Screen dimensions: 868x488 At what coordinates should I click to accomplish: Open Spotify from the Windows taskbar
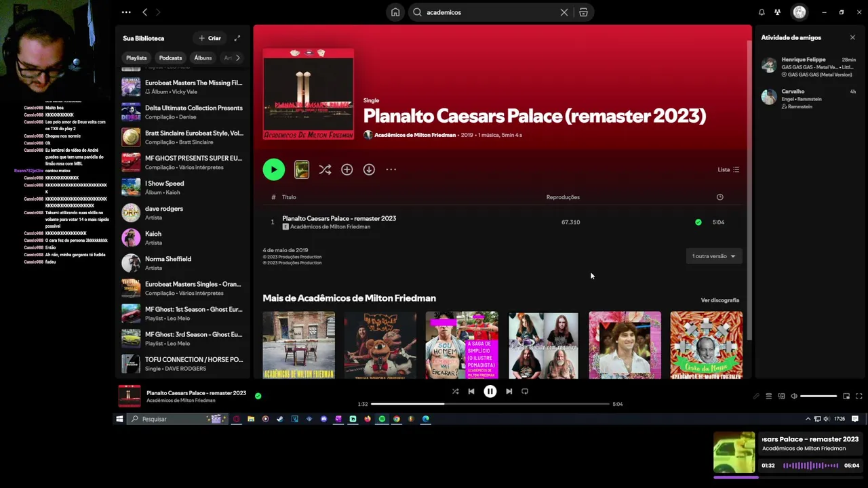coord(382,419)
